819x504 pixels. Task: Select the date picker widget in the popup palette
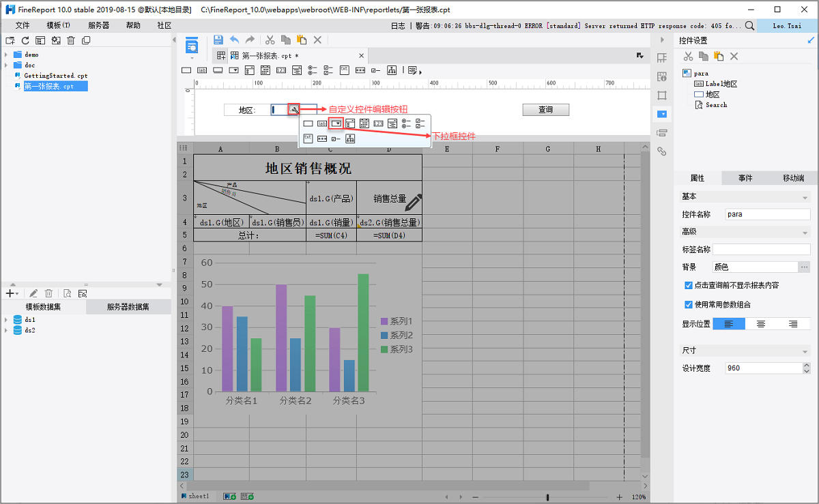coord(364,123)
